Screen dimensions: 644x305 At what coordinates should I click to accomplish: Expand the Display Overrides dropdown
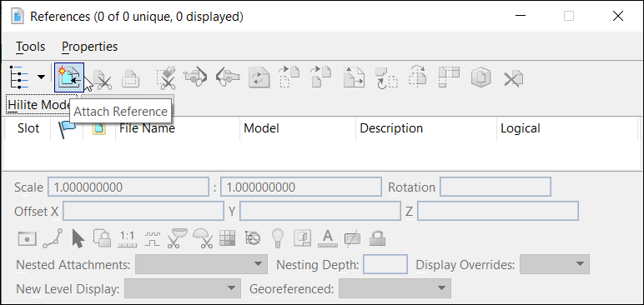[x=555, y=264]
